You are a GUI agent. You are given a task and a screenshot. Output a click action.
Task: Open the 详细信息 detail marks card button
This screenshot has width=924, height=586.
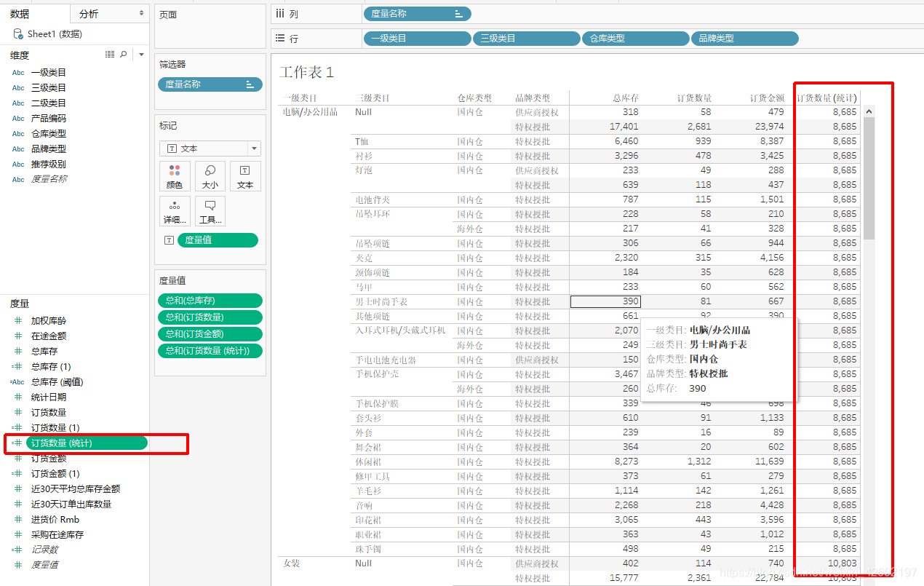pyautogui.click(x=175, y=211)
